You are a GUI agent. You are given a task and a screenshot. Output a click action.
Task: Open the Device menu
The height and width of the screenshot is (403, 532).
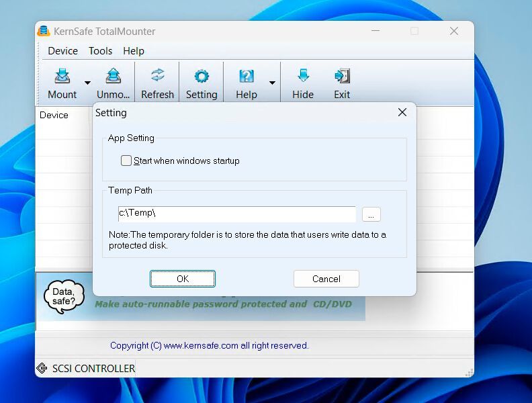(x=62, y=51)
